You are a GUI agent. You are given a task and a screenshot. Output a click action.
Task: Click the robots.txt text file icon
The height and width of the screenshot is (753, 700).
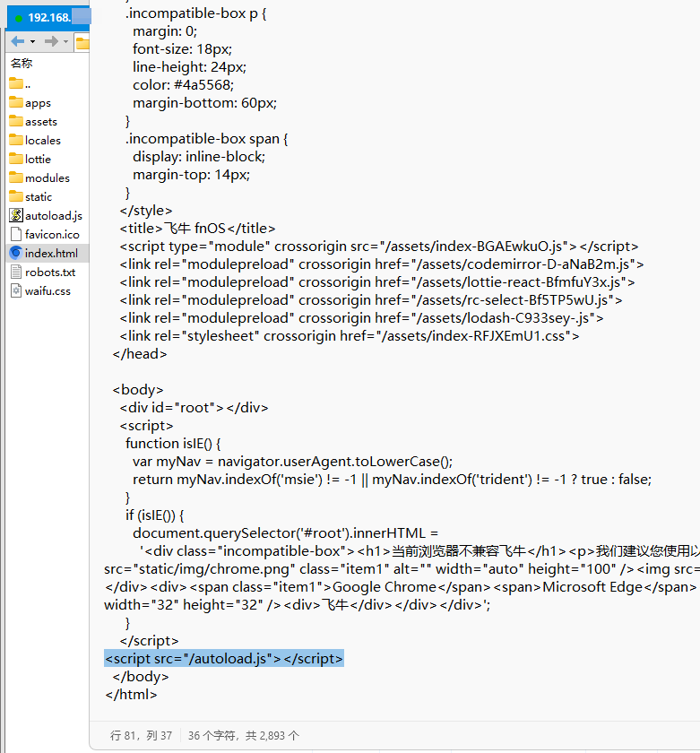(16, 272)
